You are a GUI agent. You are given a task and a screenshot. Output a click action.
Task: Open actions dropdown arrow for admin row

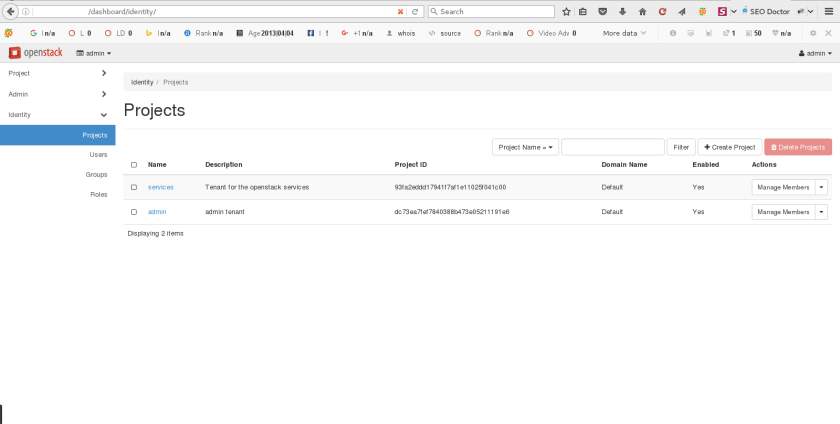(x=821, y=212)
